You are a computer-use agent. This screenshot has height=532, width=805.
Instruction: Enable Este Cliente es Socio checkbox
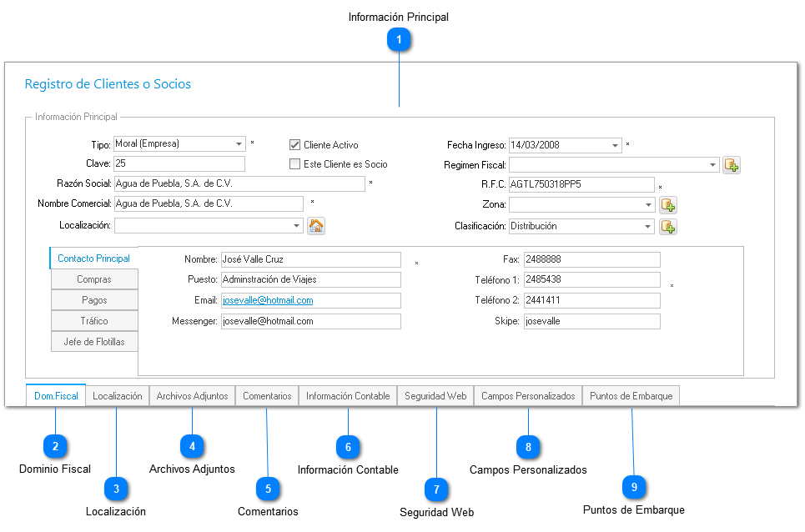point(294,163)
